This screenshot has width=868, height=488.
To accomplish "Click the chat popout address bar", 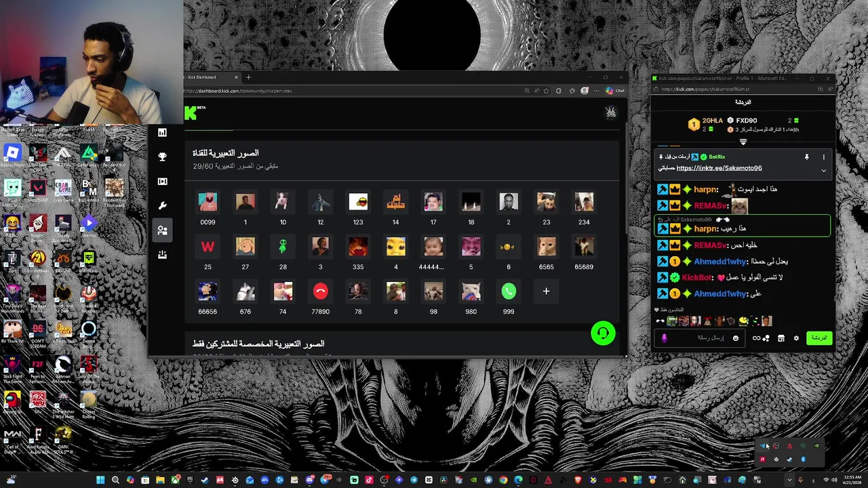I will point(736,89).
